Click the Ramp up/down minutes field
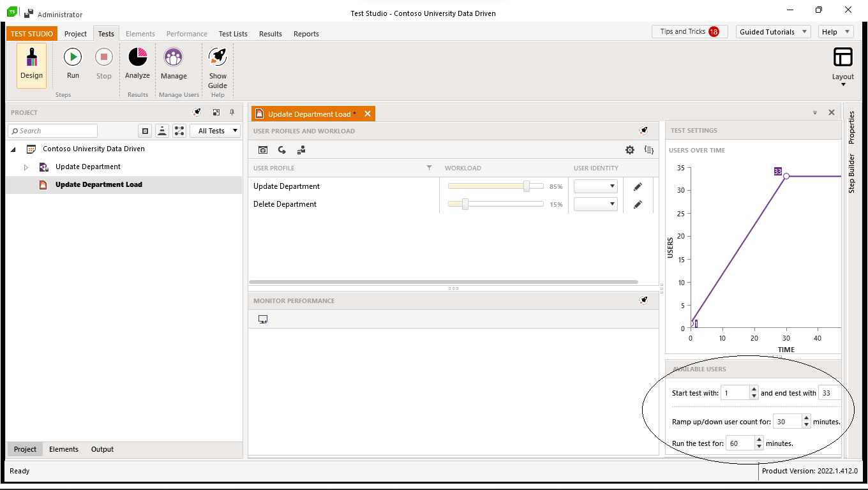 [x=788, y=422]
